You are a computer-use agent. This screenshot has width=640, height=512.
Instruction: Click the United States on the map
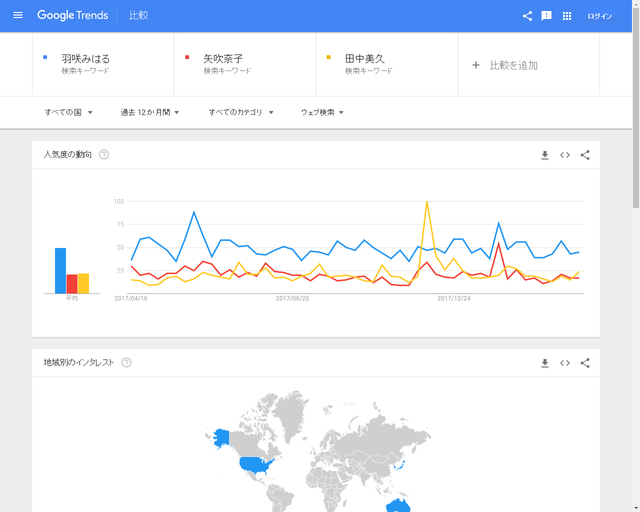point(256,465)
